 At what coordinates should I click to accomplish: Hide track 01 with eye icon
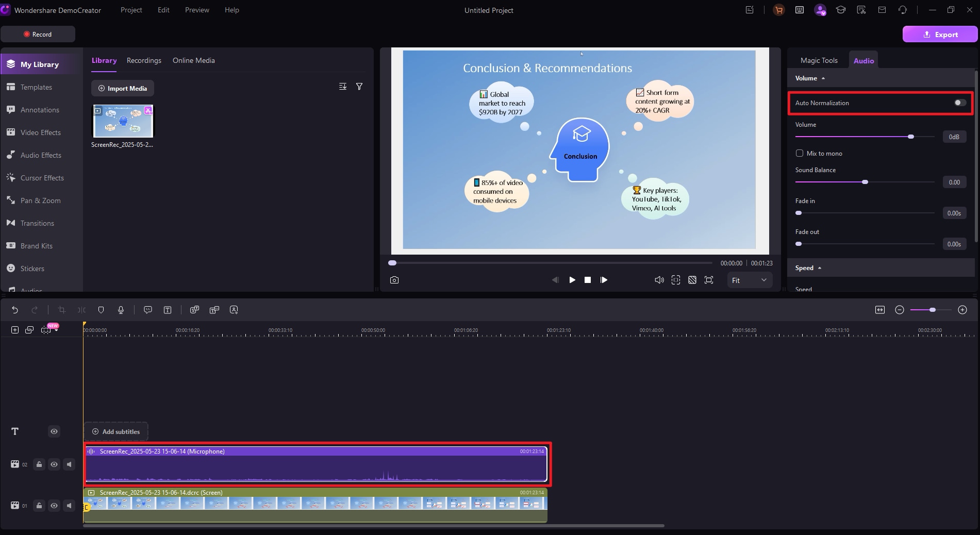click(54, 506)
